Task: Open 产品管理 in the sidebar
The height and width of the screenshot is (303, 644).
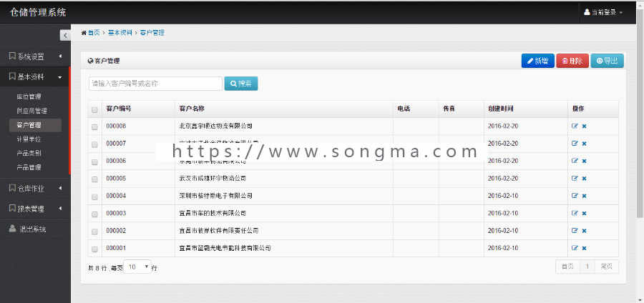Action: pyautogui.click(x=29, y=167)
